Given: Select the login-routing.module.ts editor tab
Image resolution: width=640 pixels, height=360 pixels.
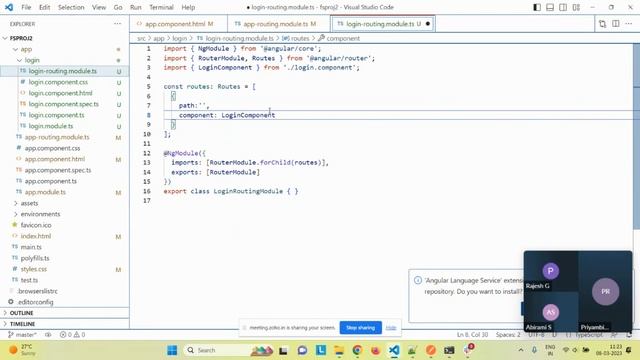Looking at the screenshot, I should [x=383, y=24].
